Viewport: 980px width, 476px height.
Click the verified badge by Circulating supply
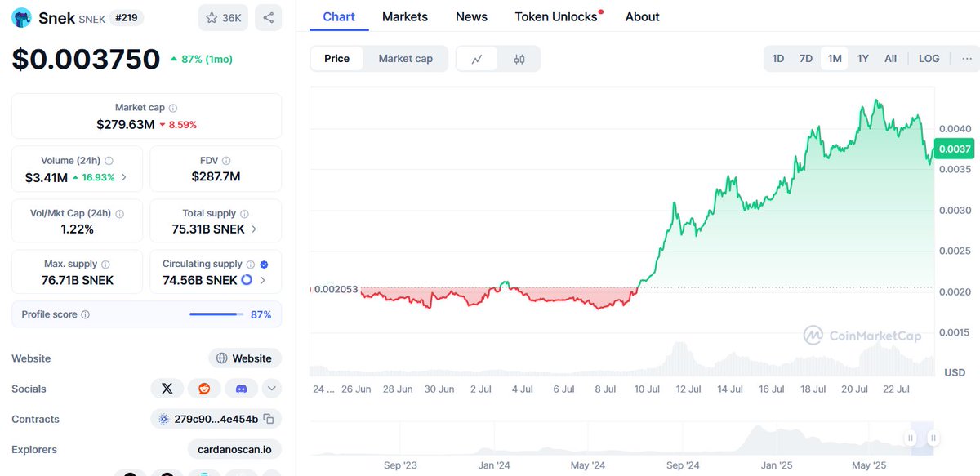(x=264, y=265)
